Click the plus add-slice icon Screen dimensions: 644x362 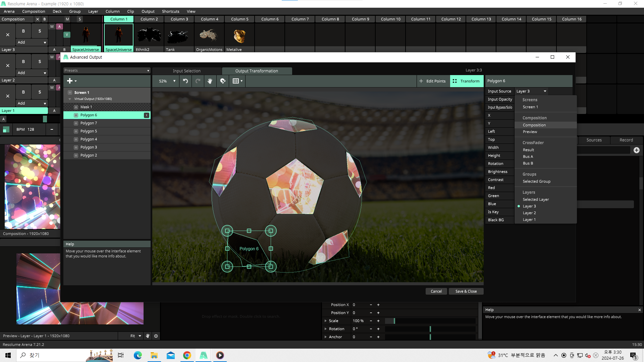point(70,81)
